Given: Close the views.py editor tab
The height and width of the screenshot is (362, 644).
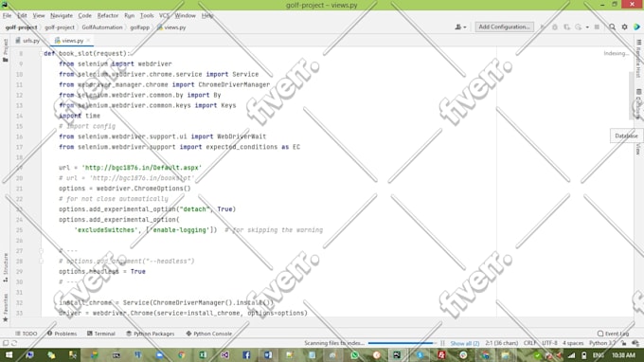Looking at the screenshot, I should 88,40.
